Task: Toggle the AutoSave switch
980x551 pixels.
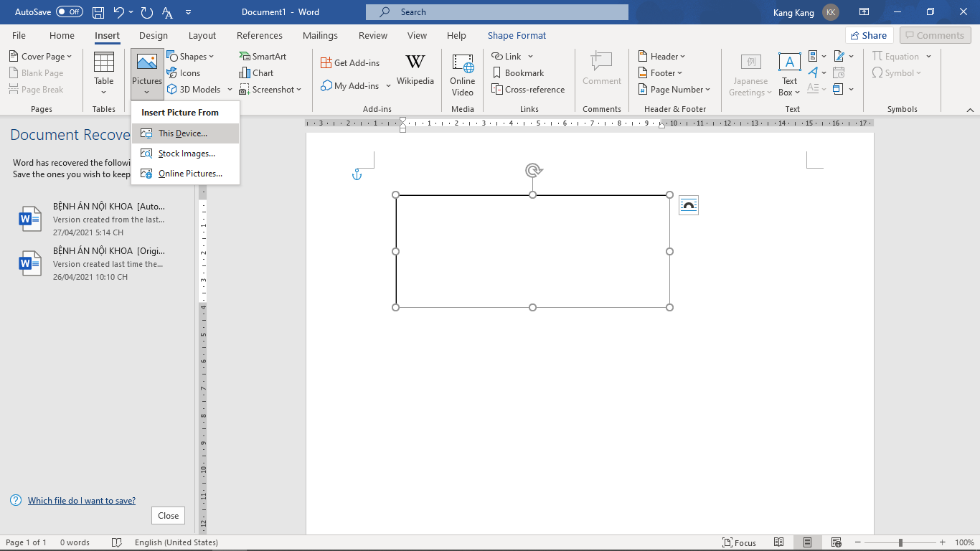Action: 69,12
